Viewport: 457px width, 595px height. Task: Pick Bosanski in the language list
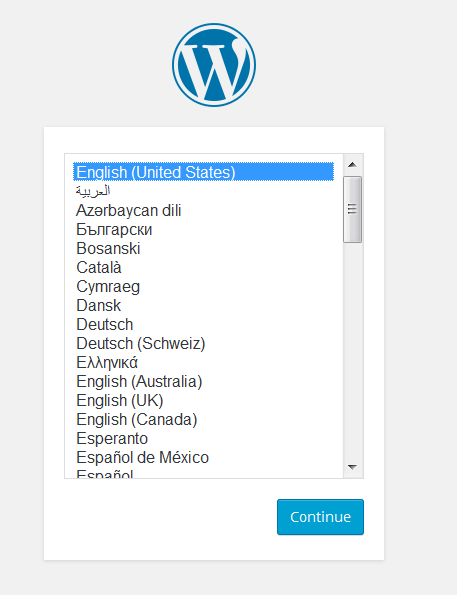pos(203,248)
